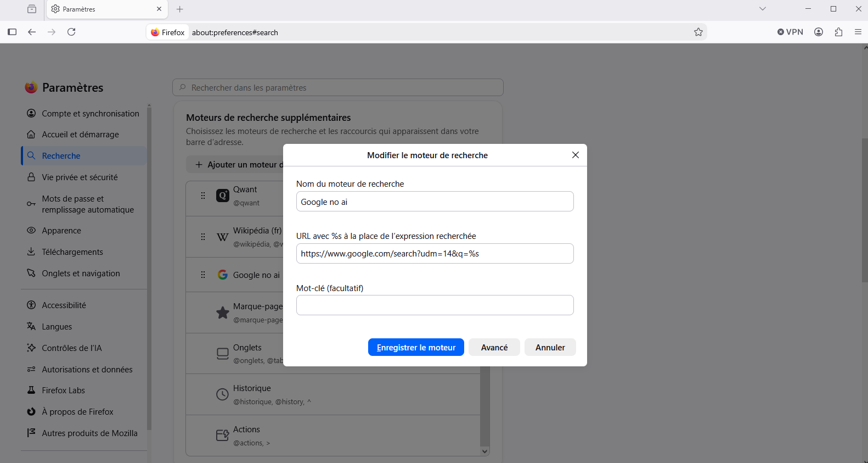The width and height of the screenshot is (868, 463).
Task: Close the Modifier le moteur de recherche dialog
Action: pyautogui.click(x=576, y=155)
